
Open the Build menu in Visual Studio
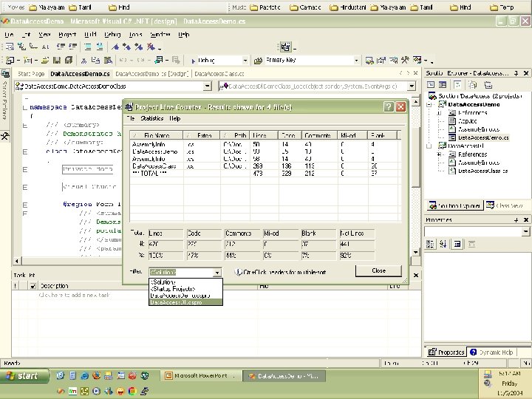pyautogui.click(x=90, y=35)
